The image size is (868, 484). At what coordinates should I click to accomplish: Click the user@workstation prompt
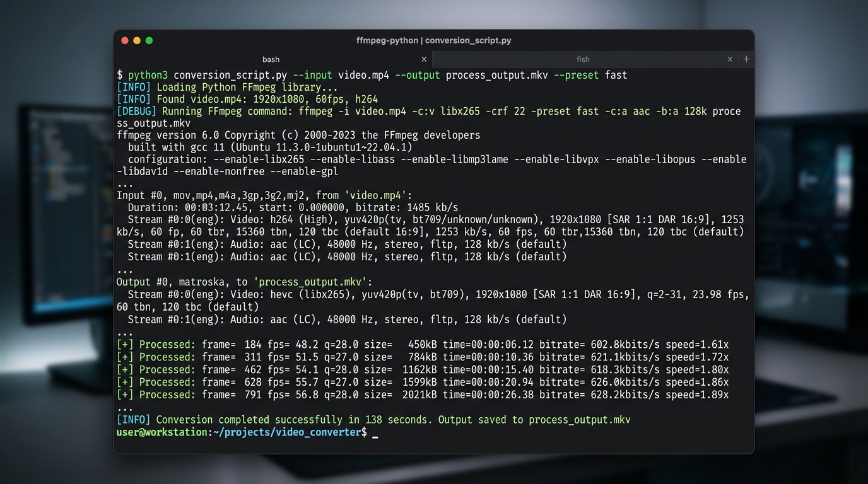point(162,432)
